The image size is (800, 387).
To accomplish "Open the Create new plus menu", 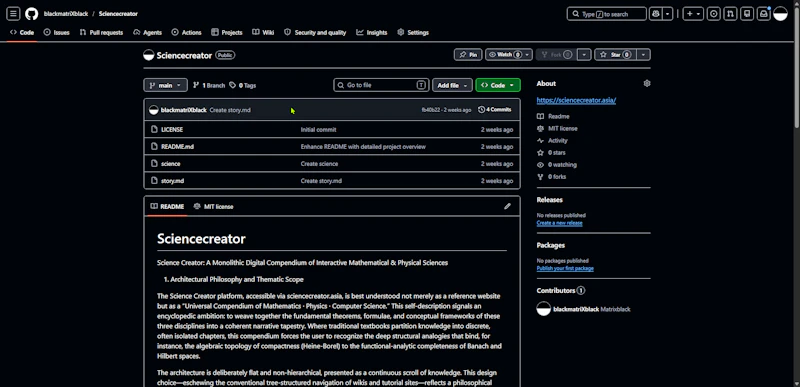I will pyautogui.click(x=693, y=14).
